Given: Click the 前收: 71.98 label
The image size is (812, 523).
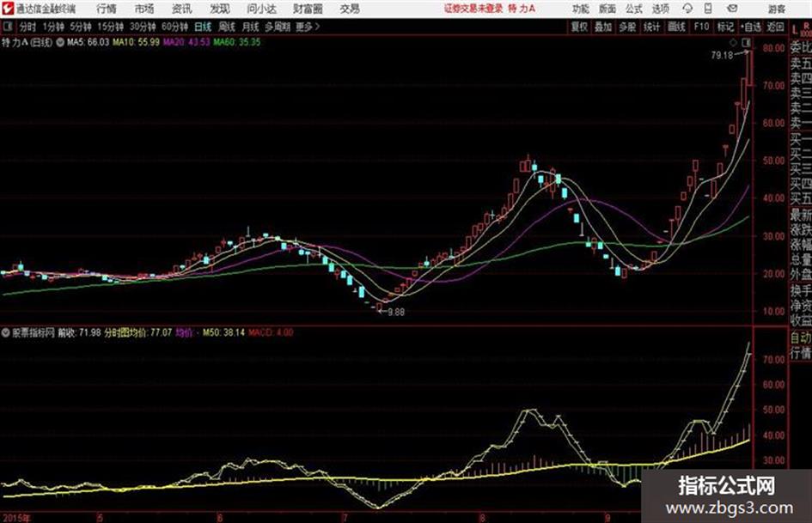Looking at the screenshot, I should [x=79, y=332].
